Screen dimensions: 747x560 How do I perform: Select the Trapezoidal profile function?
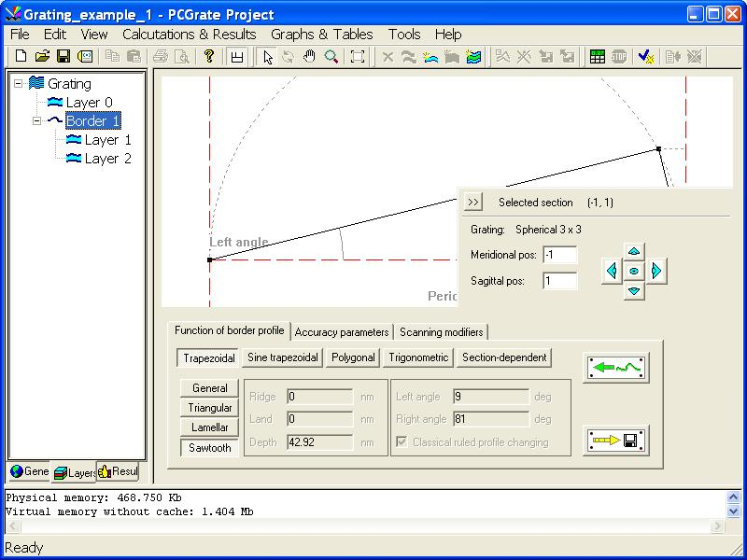click(208, 357)
